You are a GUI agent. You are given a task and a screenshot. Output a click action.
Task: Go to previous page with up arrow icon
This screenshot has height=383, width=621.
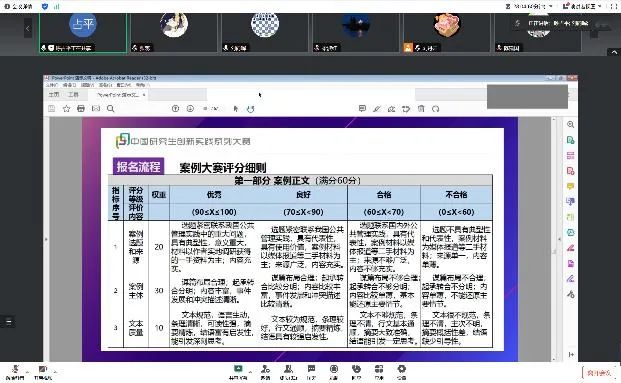point(175,109)
